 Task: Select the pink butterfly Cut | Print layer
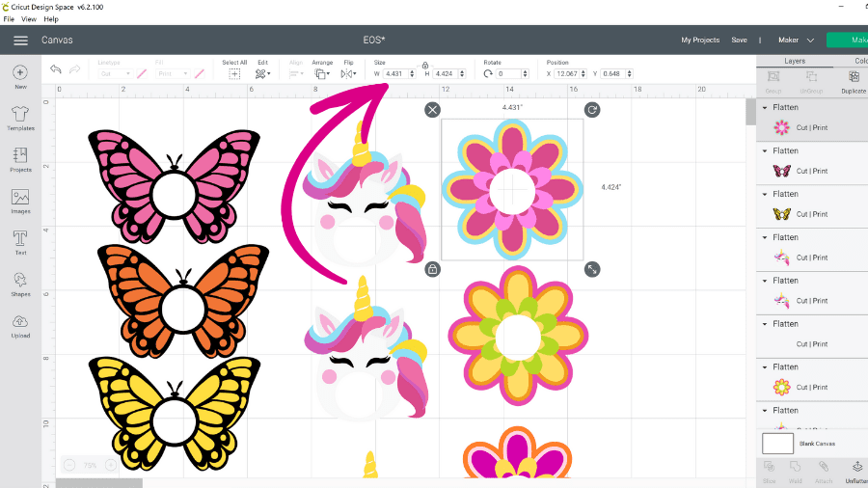click(x=812, y=171)
